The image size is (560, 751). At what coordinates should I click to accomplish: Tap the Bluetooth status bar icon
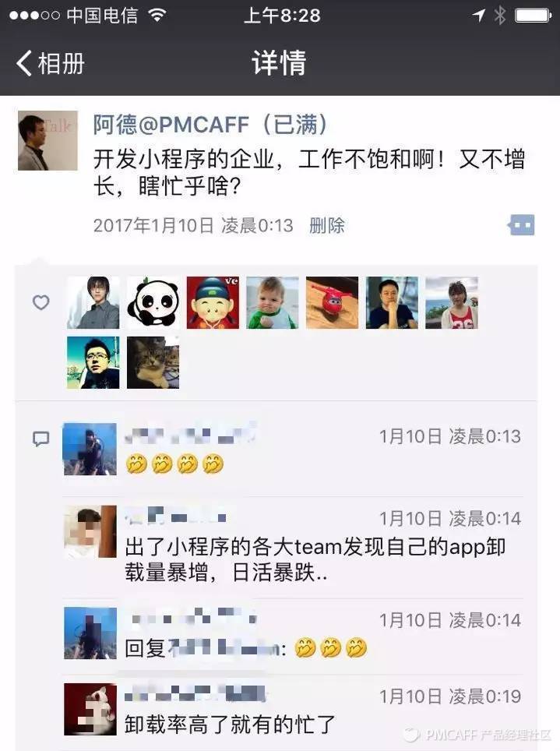click(x=500, y=16)
